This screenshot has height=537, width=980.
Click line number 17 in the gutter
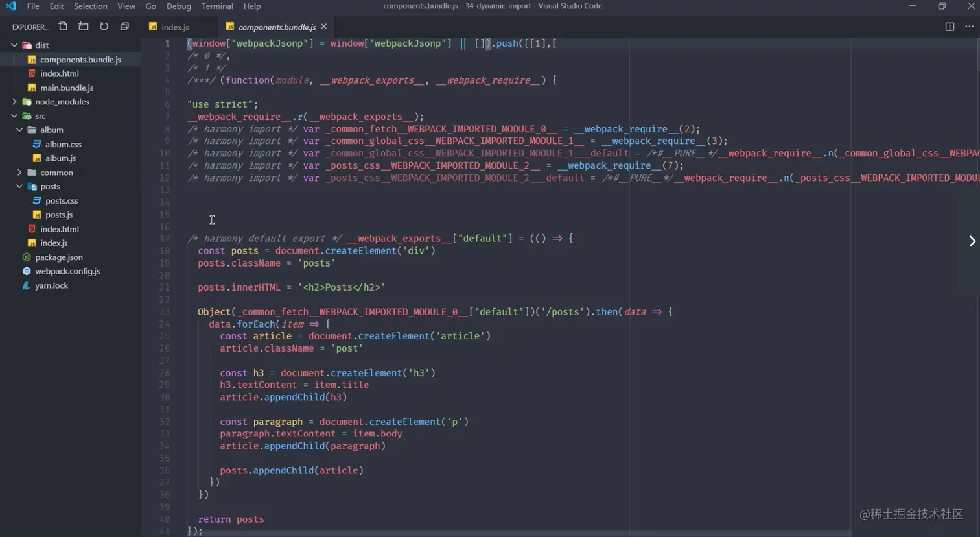165,239
